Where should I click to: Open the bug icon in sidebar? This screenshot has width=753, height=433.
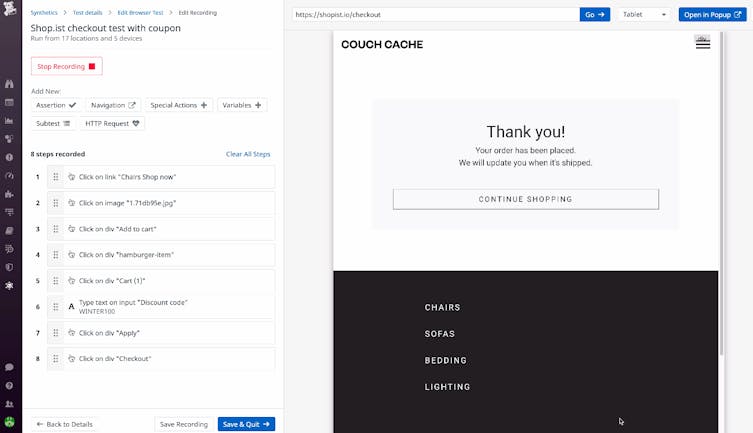[9, 286]
